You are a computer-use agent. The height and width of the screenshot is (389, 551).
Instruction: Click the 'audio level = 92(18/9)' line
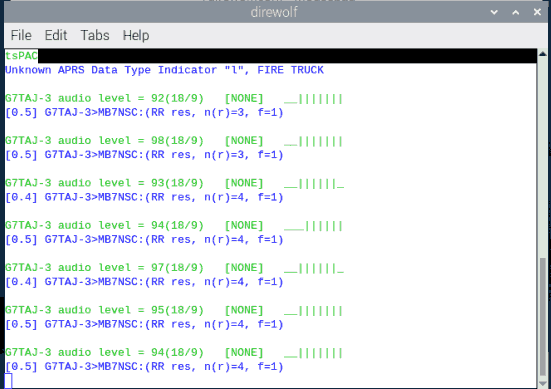pyautogui.click(x=174, y=98)
